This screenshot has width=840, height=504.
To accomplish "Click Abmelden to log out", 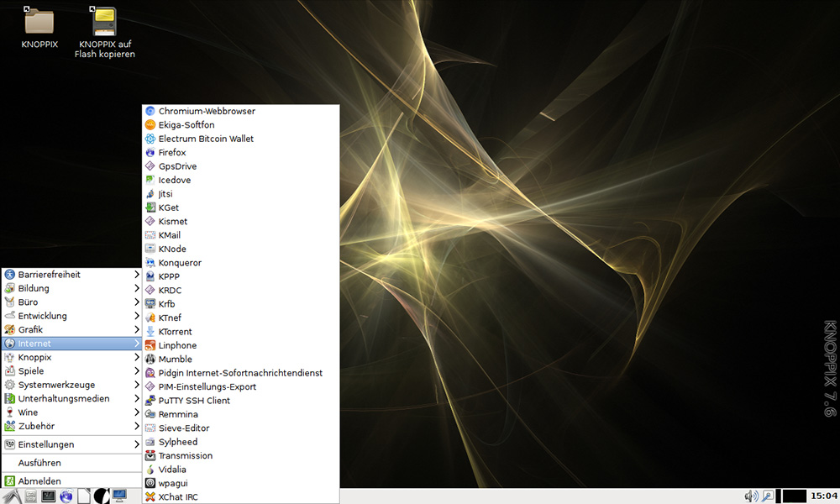I will [39, 481].
